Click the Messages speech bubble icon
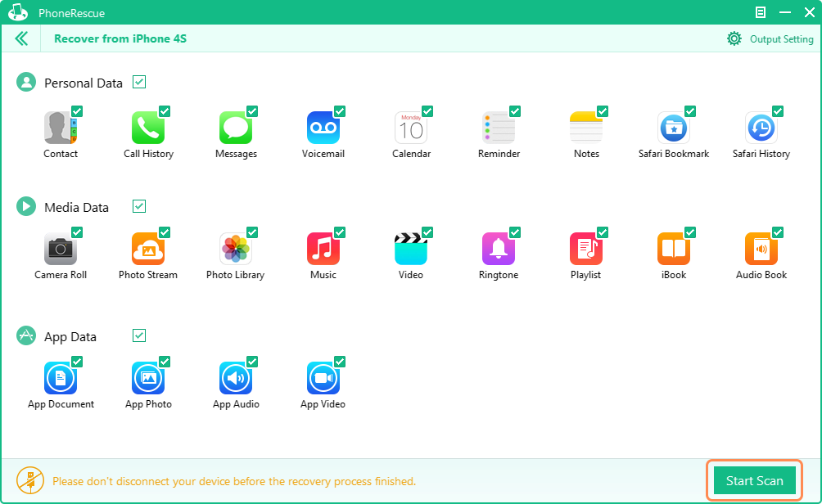 click(x=235, y=128)
